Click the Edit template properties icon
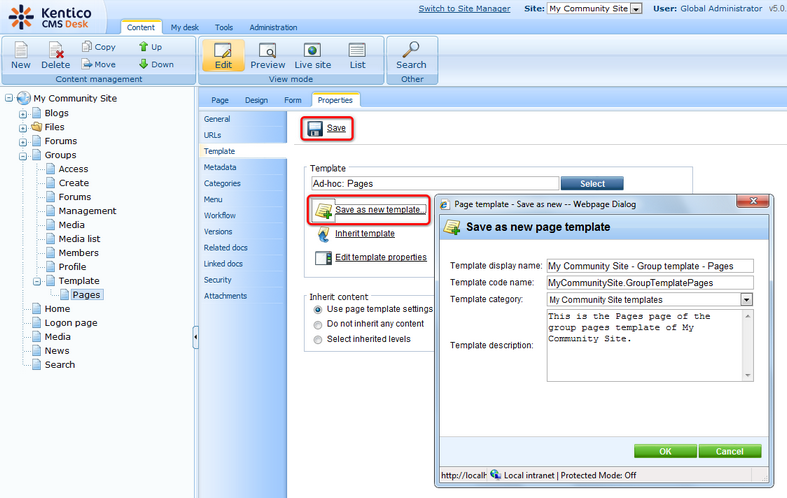 323,258
